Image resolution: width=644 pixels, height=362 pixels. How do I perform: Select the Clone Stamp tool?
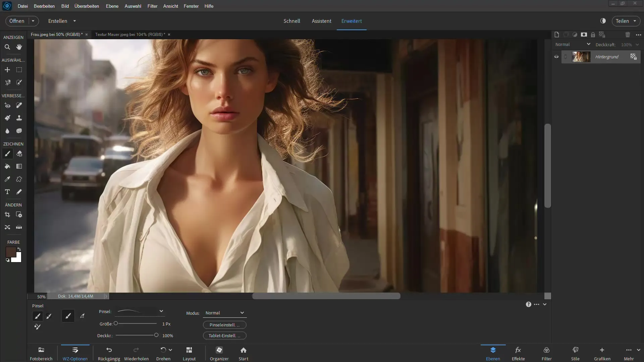19,118
